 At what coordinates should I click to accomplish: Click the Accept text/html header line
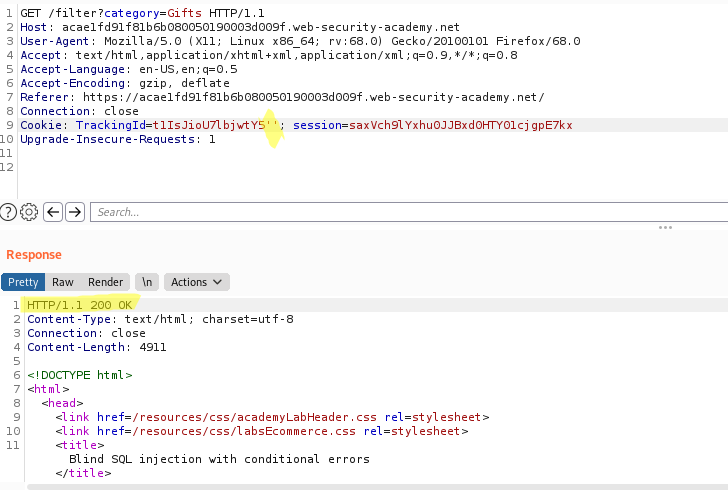(x=268, y=55)
